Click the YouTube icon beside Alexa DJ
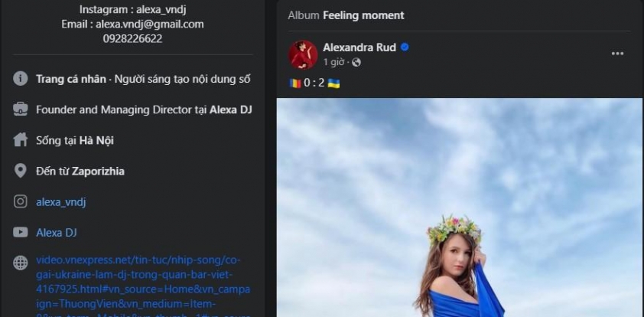 point(21,232)
